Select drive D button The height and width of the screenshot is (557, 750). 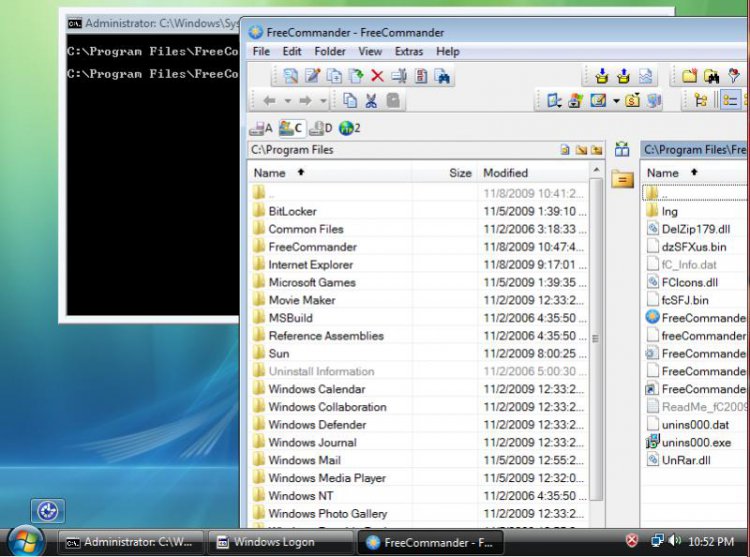pyautogui.click(x=320, y=128)
